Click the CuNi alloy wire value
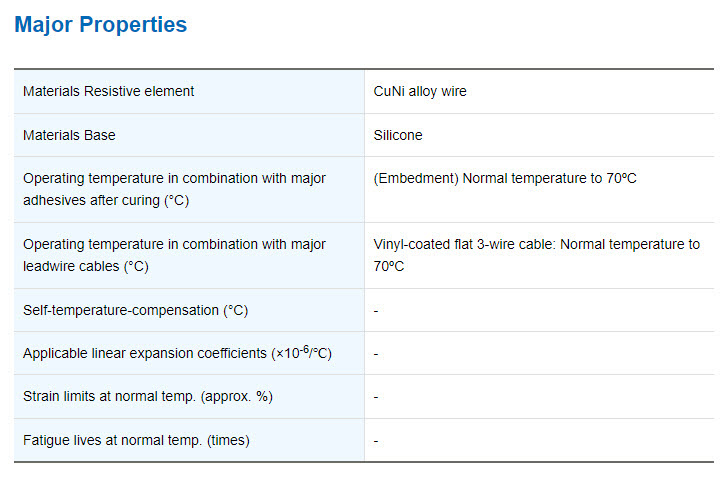Viewport: 724px width, 478px height. 420,91
